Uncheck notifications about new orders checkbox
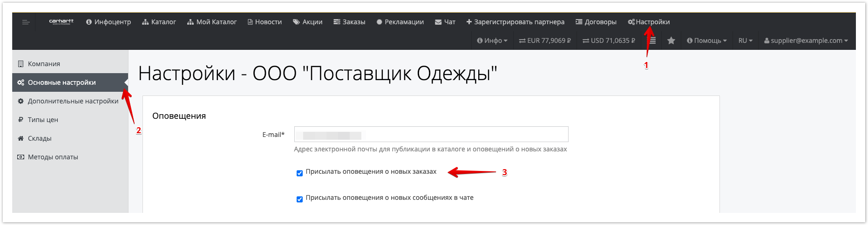 pyautogui.click(x=299, y=173)
